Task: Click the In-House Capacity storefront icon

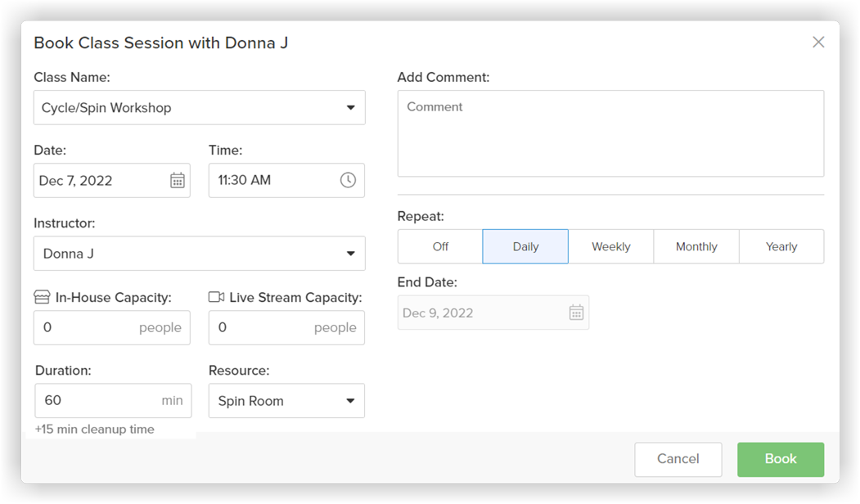Action: [x=42, y=297]
